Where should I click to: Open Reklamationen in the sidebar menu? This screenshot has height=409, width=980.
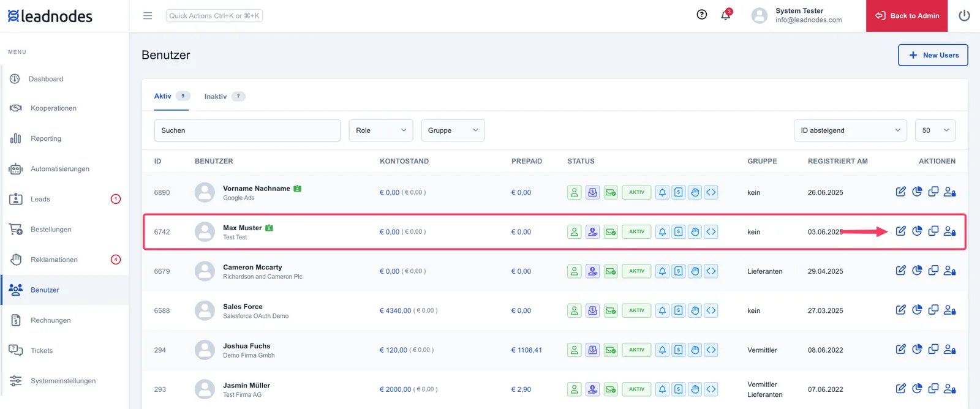tap(65, 260)
